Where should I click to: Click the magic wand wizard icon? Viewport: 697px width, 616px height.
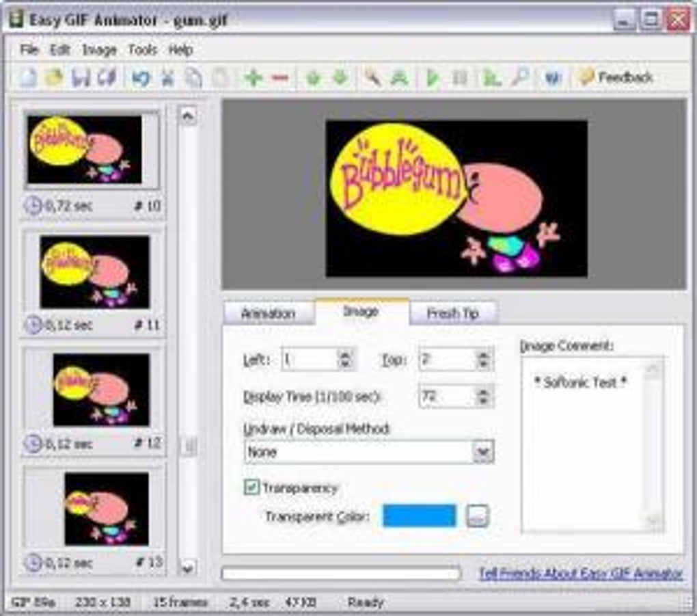click(372, 78)
